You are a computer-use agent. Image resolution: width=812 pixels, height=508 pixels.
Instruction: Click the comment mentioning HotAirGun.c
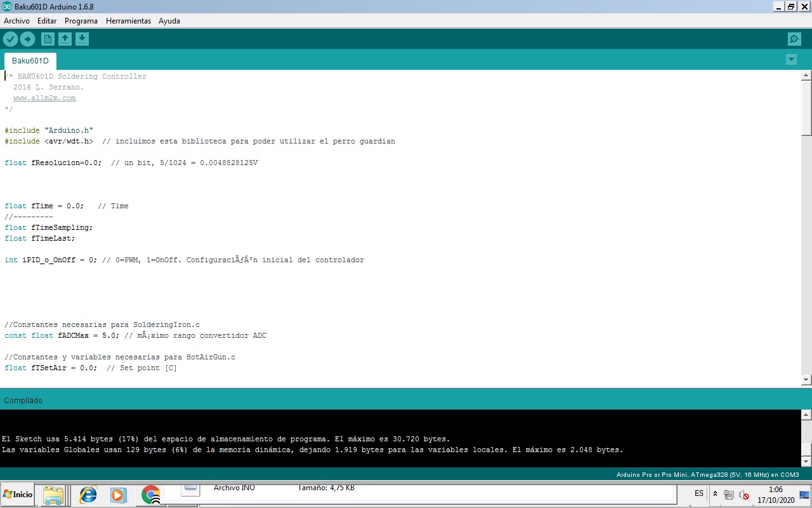coord(120,357)
